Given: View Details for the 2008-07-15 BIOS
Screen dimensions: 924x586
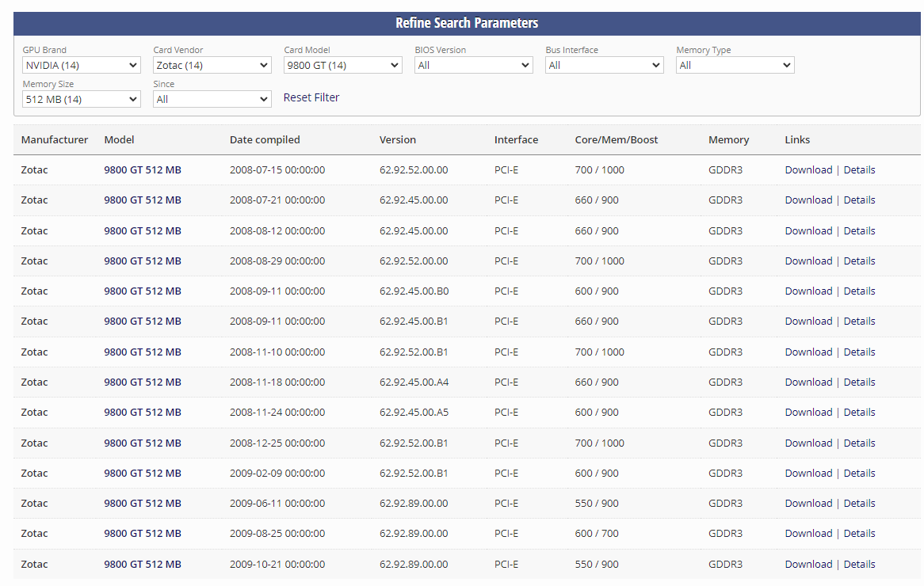Looking at the screenshot, I should coord(859,170).
